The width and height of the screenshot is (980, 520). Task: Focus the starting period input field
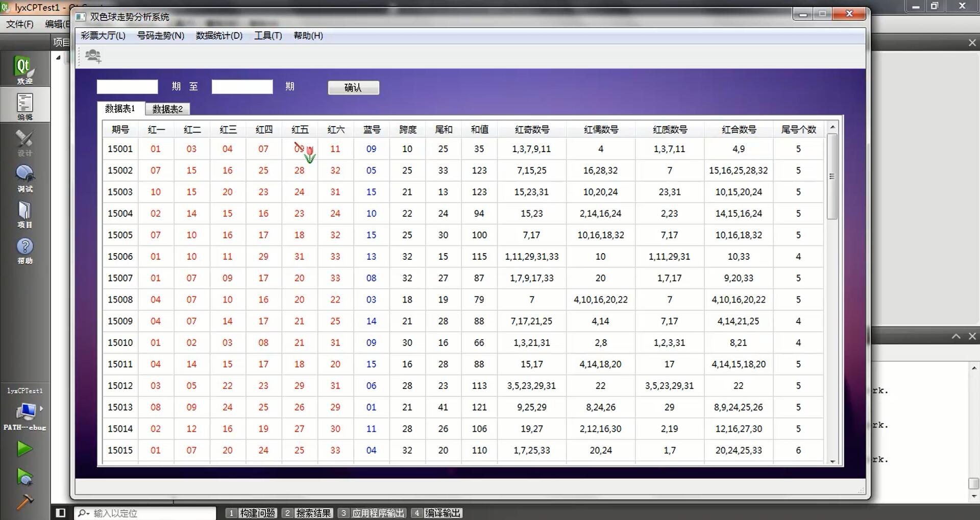[x=127, y=87]
